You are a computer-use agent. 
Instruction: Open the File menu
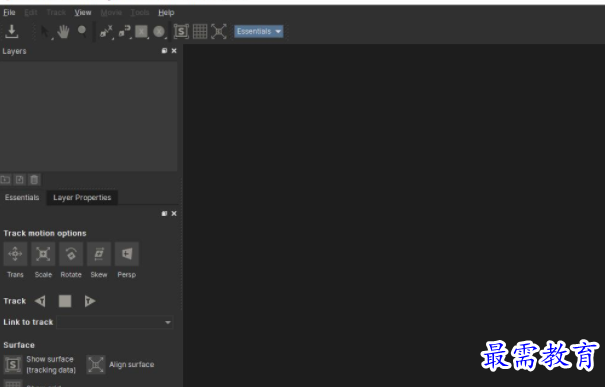tap(9, 12)
